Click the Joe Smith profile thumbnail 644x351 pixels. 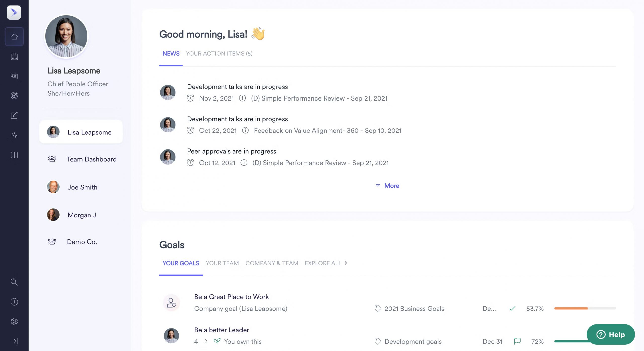point(53,187)
